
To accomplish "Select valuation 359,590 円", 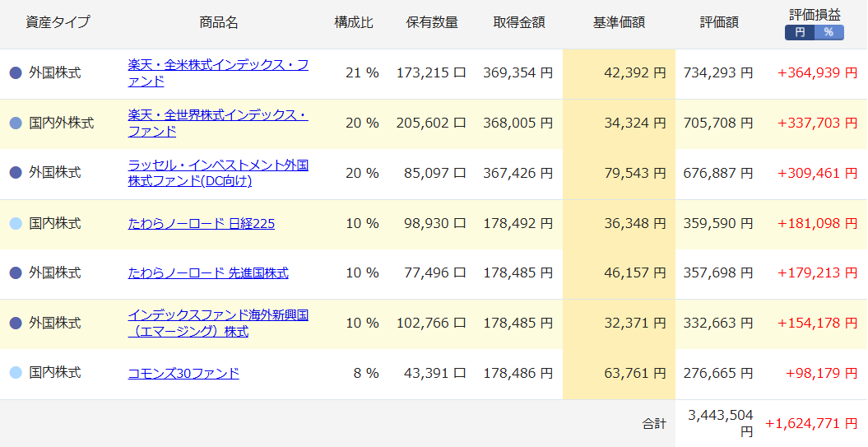I will coord(718,223).
